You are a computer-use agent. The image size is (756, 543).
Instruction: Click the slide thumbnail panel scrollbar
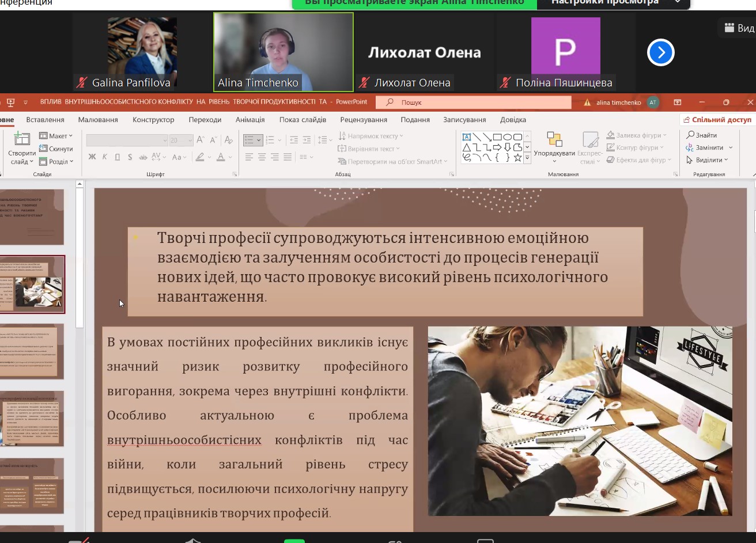click(x=80, y=259)
